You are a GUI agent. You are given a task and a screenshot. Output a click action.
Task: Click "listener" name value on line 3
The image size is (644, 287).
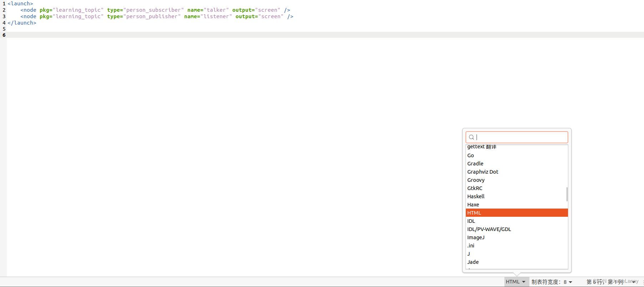[216, 16]
